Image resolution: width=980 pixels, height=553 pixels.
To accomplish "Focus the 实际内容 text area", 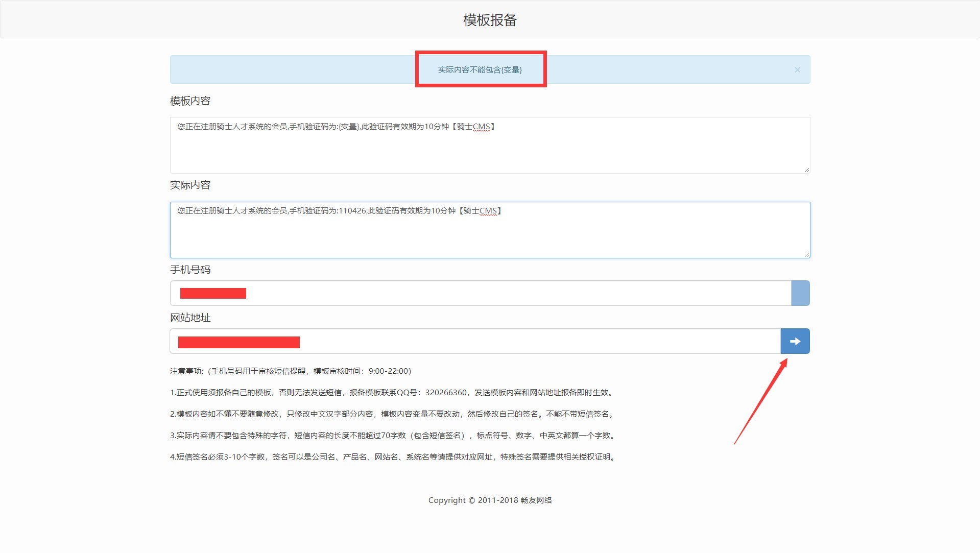I will 490,230.
